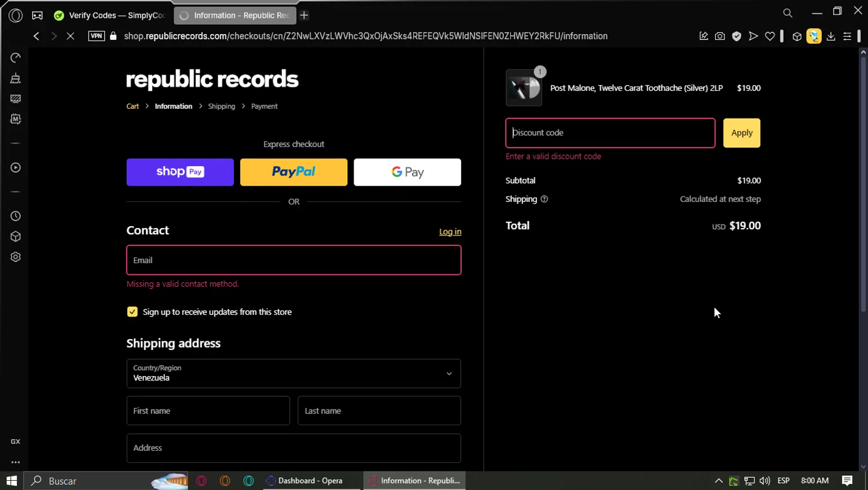Screen dimensions: 868x490
Task: Open Information - Republi... taskbar item
Action: pos(414,481)
